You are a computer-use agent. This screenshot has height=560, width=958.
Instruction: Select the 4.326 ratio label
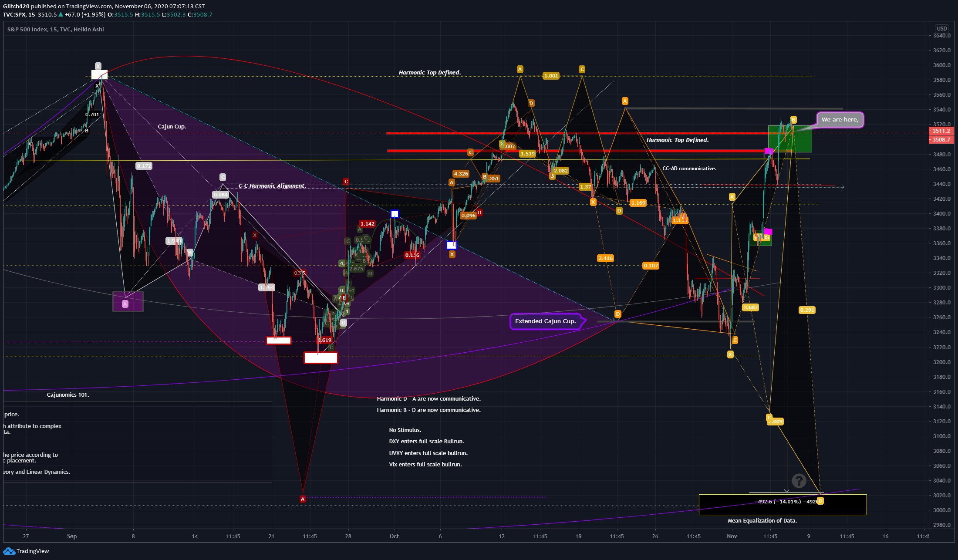461,174
